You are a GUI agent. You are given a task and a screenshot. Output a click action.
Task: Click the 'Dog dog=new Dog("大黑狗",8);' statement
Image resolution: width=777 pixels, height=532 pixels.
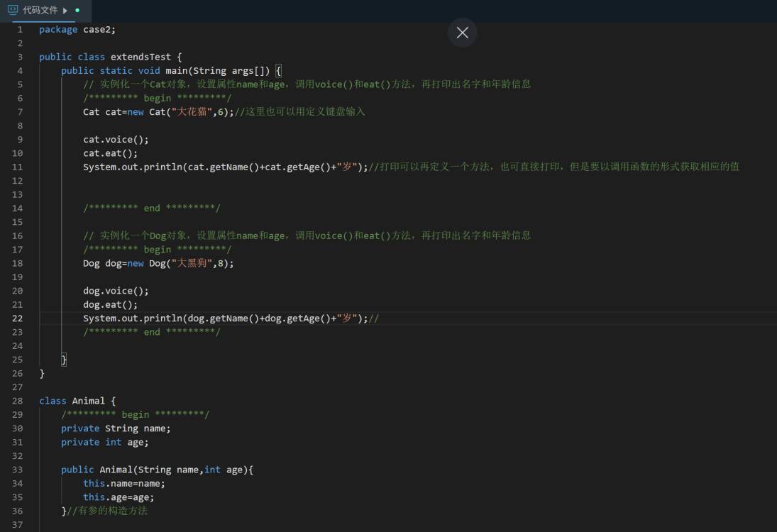click(158, 264)
